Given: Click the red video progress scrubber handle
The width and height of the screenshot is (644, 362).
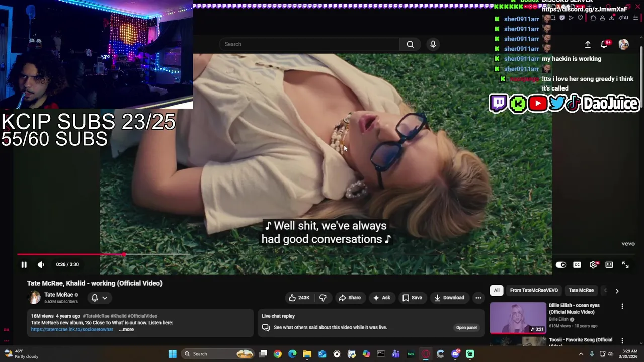Looking at the screenshot, I should [x=124, y=255].
